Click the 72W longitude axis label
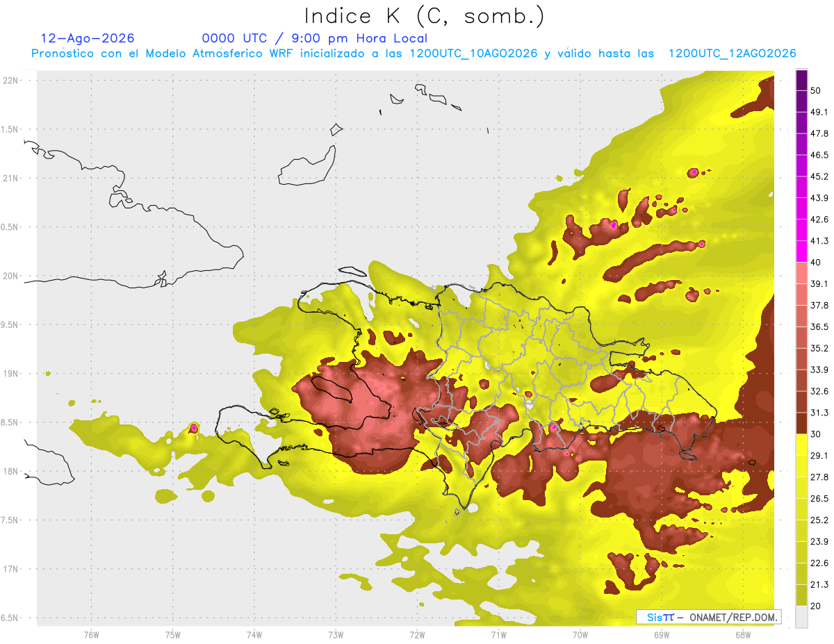The height and width of the screenshot is (644, 834). click(417, 634)
